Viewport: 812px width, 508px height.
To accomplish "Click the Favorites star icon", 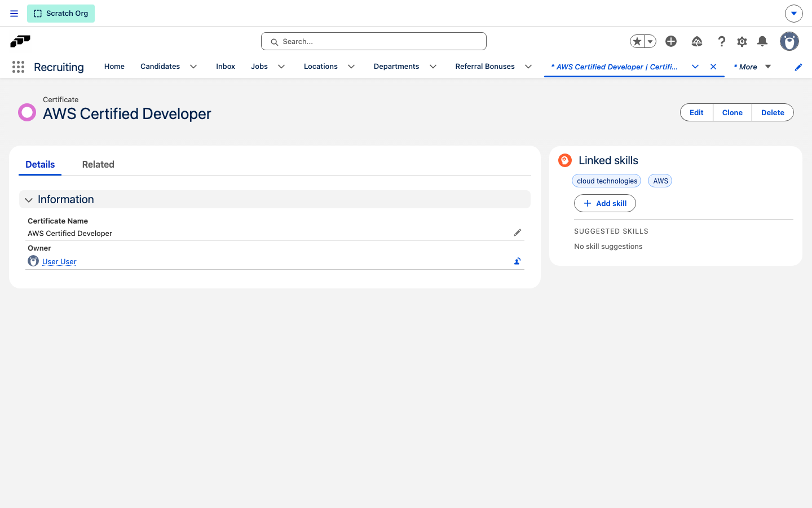I will [x=637, y=41].
